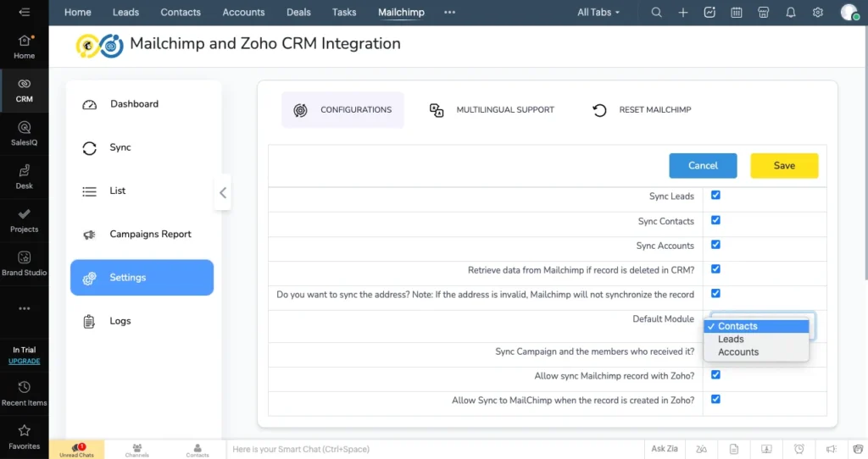Viewport: 868px width, 459px height.
Task: Open List in Mailchimp panel
Action: click(142, 191)
